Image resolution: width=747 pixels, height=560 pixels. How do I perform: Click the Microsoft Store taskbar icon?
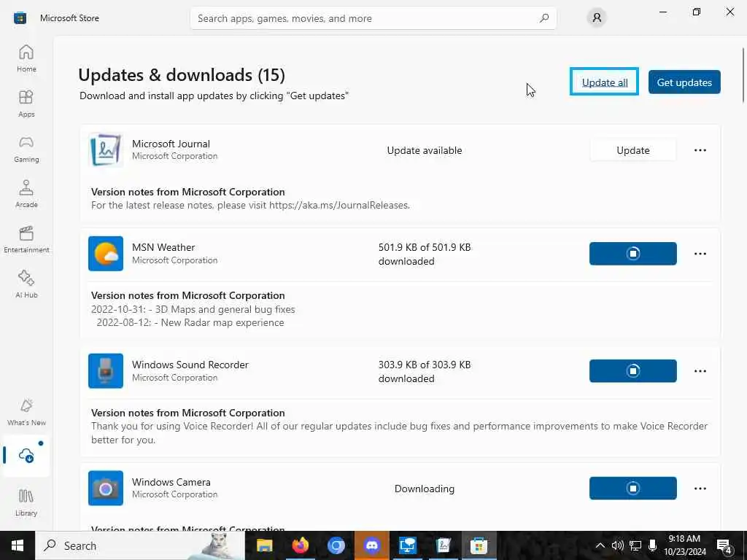479,545
